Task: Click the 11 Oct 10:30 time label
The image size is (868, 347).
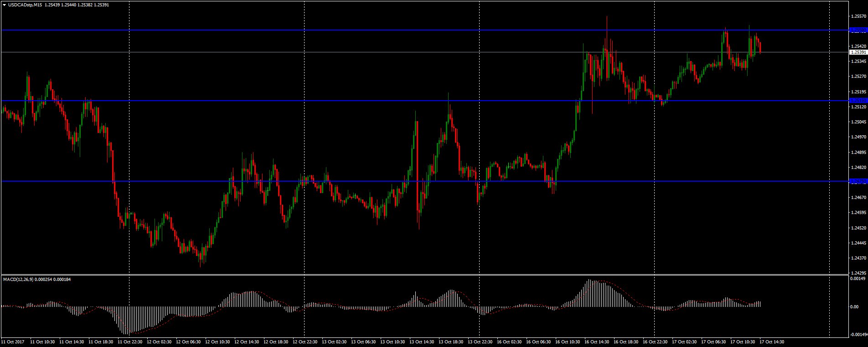Action: pos(43,342)
